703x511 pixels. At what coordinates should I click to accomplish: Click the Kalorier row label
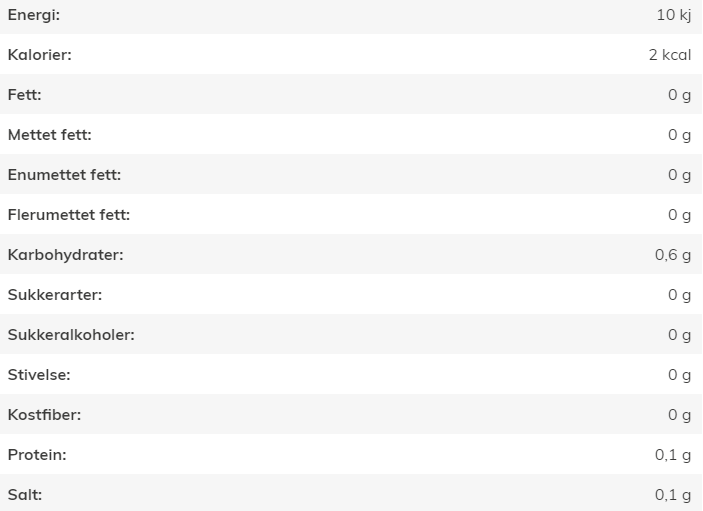[x=39, y=55]
